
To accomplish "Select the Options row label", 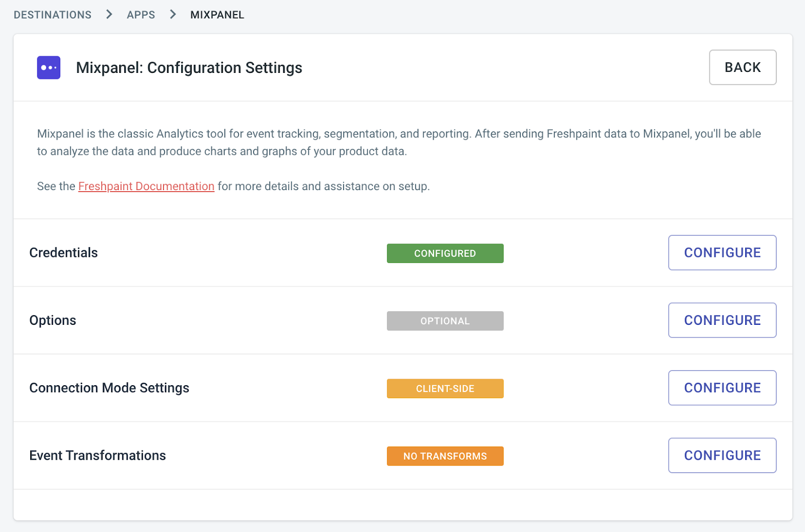I will click(53, 320).
